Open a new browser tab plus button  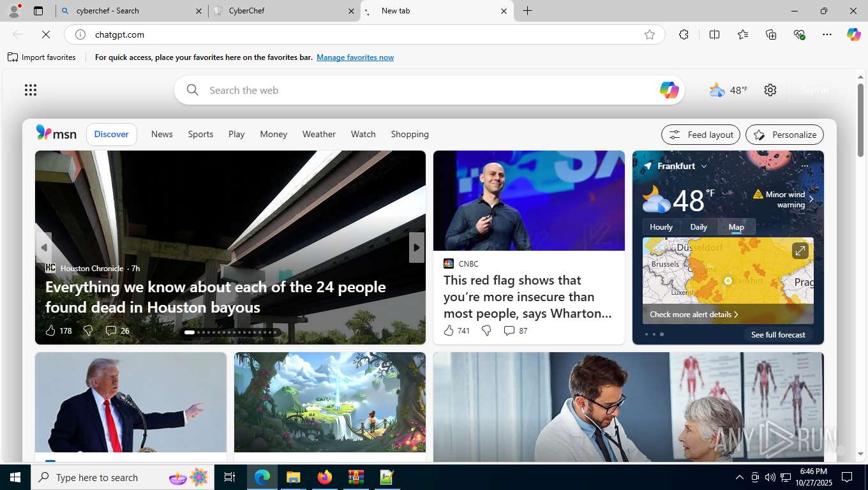click(528, 11)
